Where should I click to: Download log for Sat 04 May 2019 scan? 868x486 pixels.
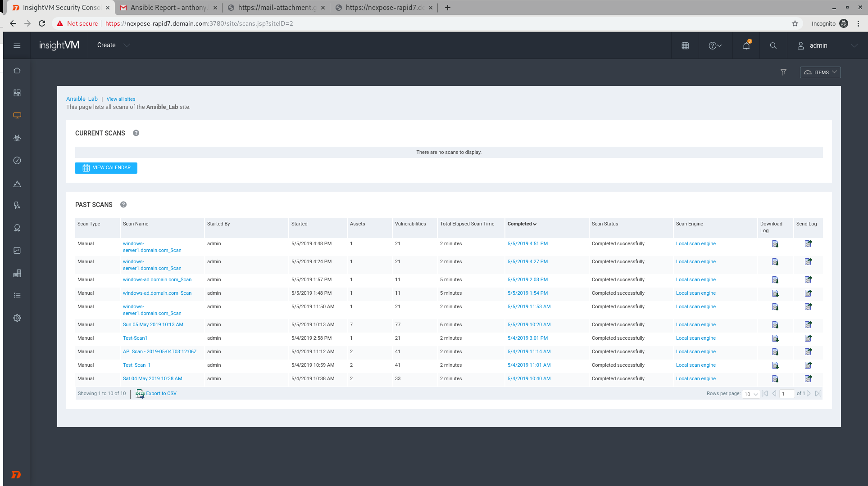click(x=775, y=379)
